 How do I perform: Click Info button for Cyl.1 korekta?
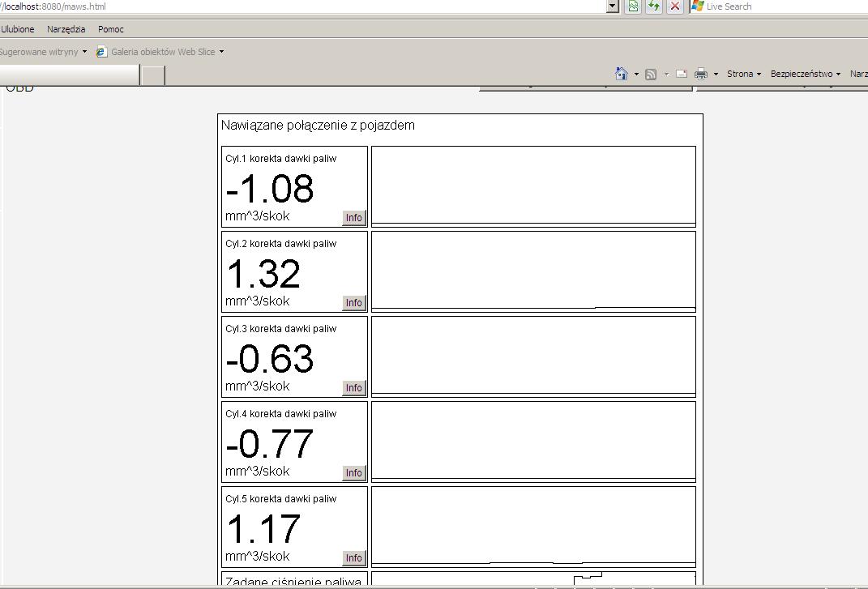(353, 218)
